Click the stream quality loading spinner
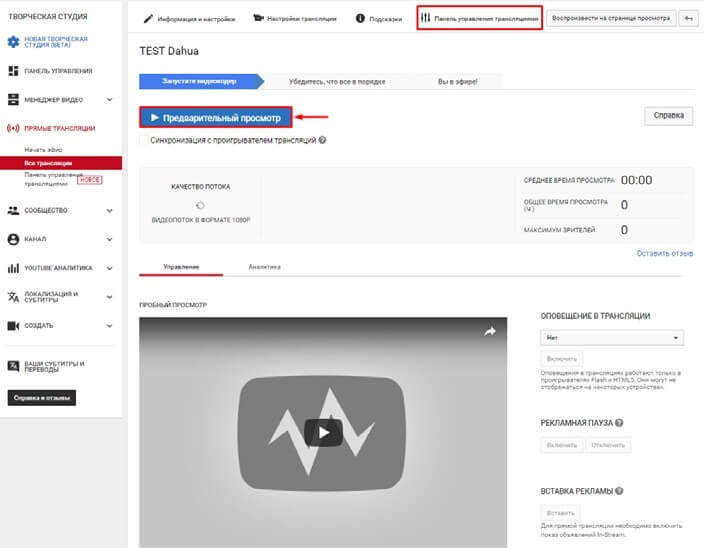The image size is (704, 548). 200,206
